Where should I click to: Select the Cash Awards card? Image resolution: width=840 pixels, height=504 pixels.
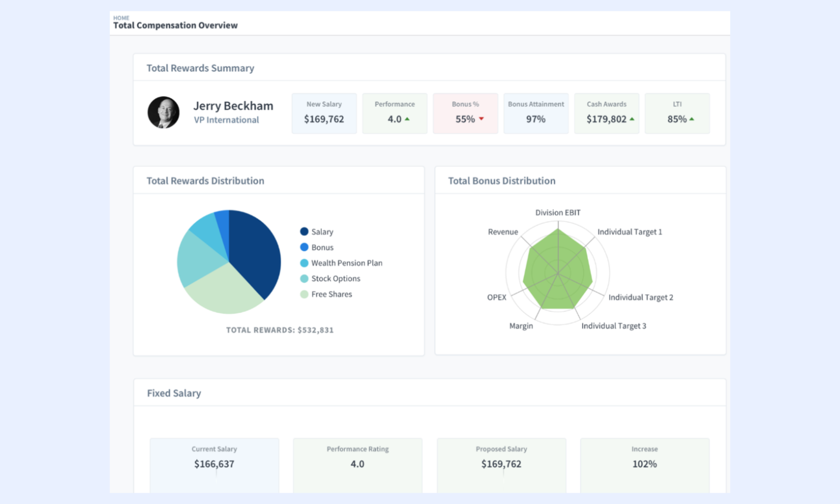tap(606, 113)
